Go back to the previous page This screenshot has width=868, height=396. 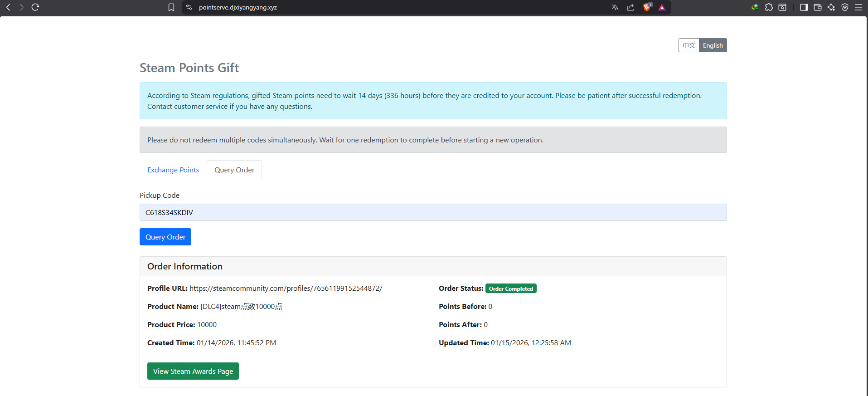(8, 7)
